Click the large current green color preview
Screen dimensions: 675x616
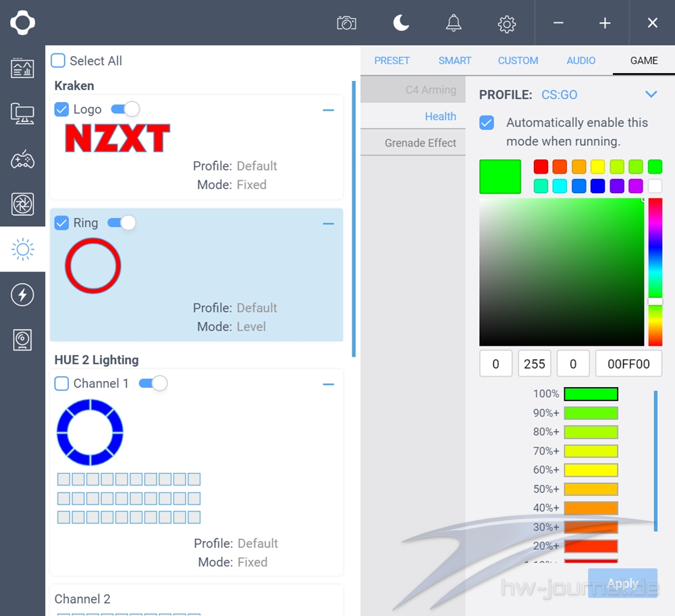pyautogui.click(x=500, y=176)
